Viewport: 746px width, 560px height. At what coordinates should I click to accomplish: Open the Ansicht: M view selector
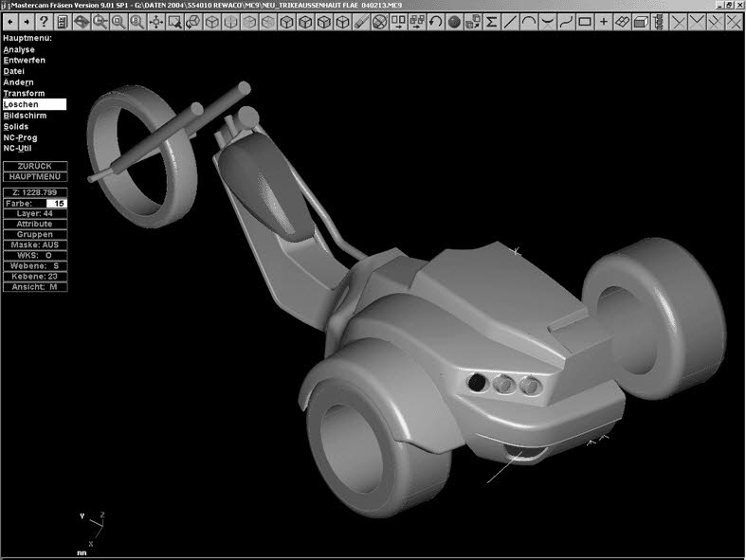point(35,286)
